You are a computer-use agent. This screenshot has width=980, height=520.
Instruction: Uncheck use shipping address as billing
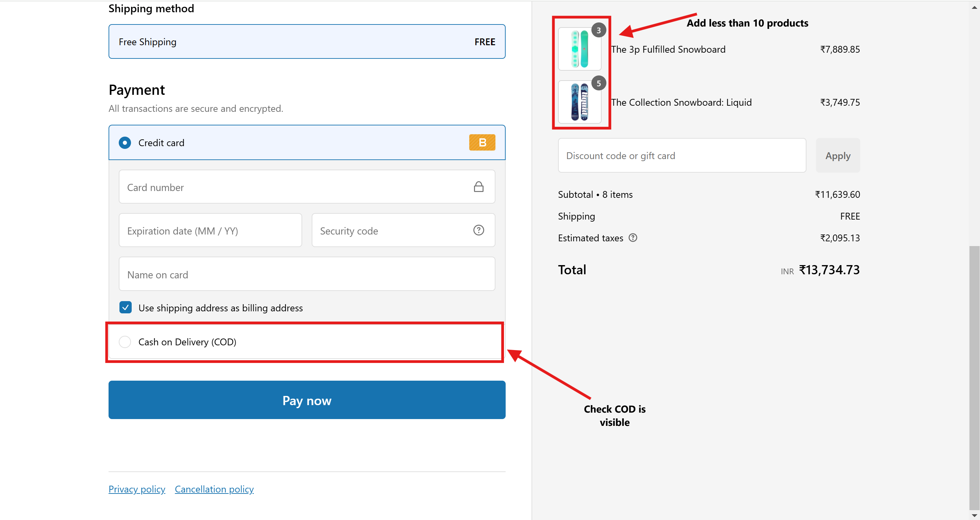click(126, 307)
